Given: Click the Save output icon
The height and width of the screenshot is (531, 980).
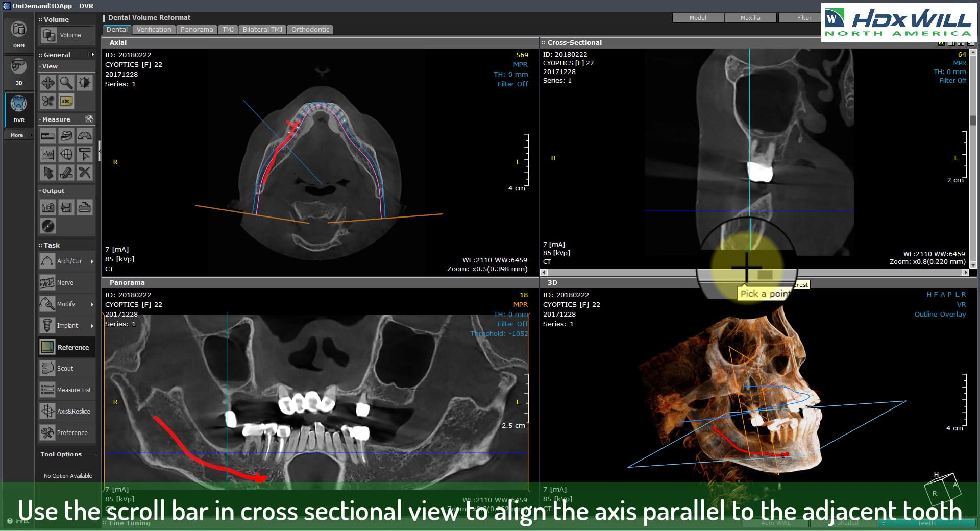Looking at the screenshot, I should [66, 207].
